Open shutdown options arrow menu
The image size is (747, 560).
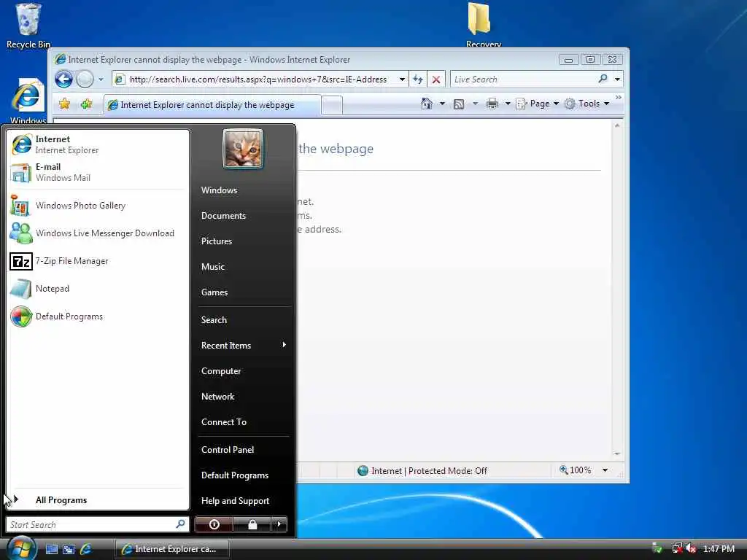pos(279,524)
